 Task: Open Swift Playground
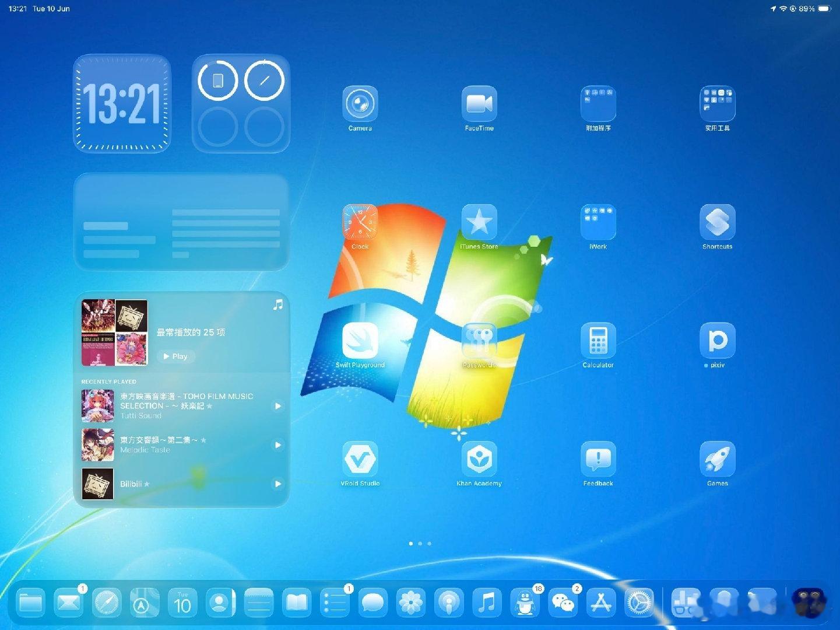click(360, 340)
